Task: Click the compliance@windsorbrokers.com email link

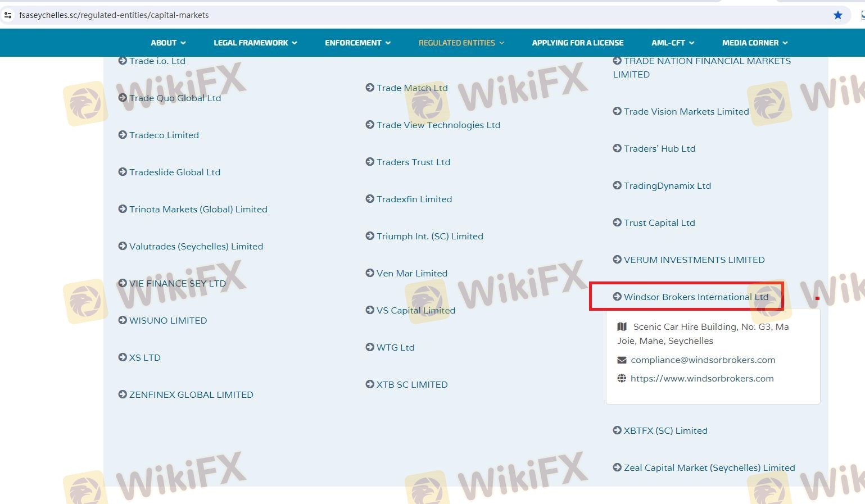Action: [703, 360]
